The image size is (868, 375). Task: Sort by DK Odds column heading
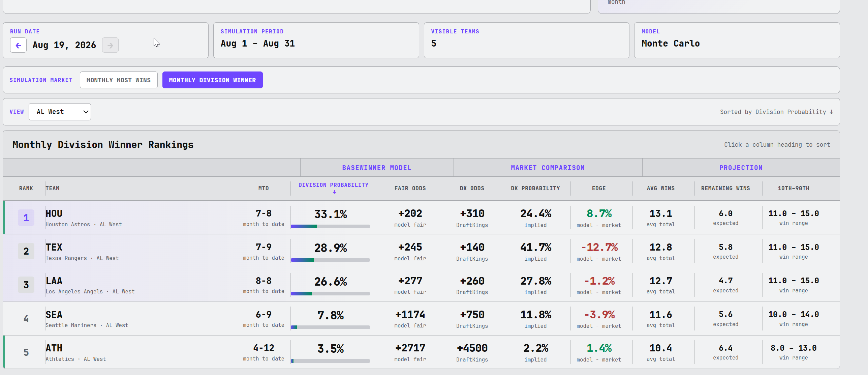(472, 188)
